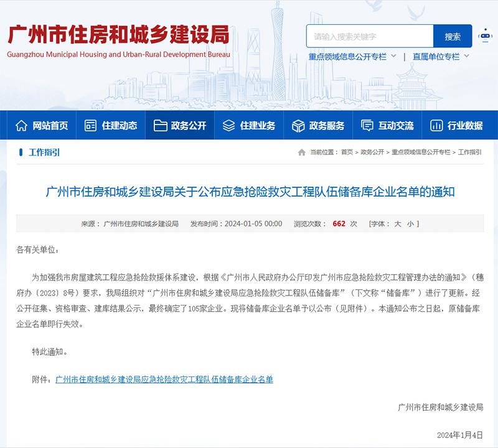Screen dimensions: 498x448
Task: Click the folder icon beside 政务公开
Action: pyautogui.click(x=160, y=126)
